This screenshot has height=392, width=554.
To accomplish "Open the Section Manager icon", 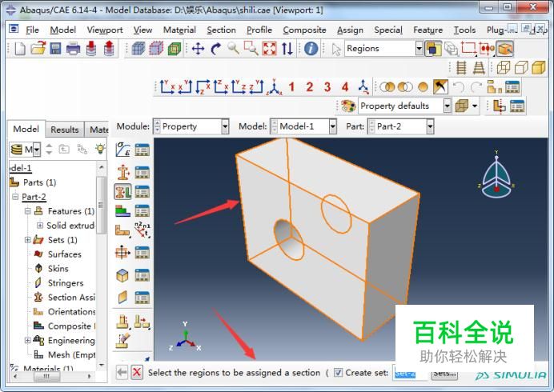I will tap(142, 172).
